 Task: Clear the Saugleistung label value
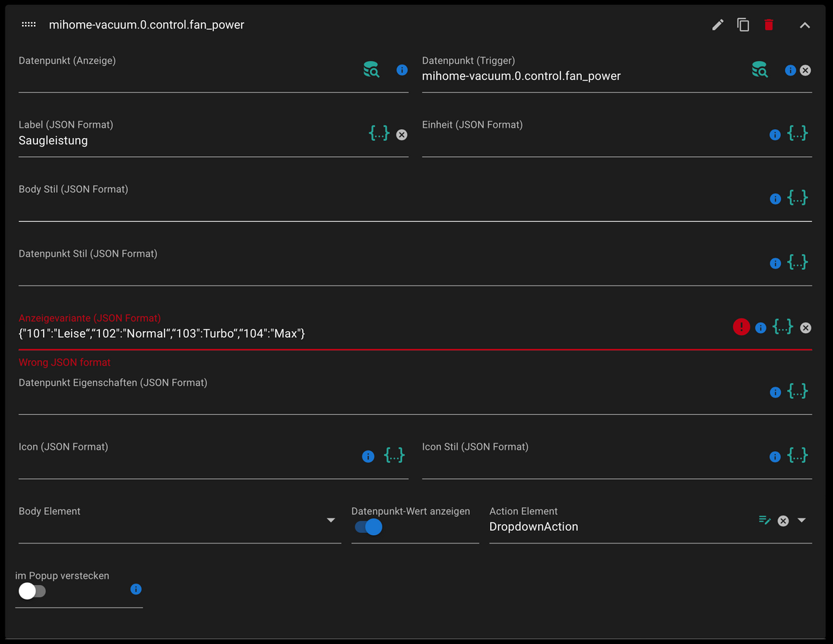click(402, 135)
